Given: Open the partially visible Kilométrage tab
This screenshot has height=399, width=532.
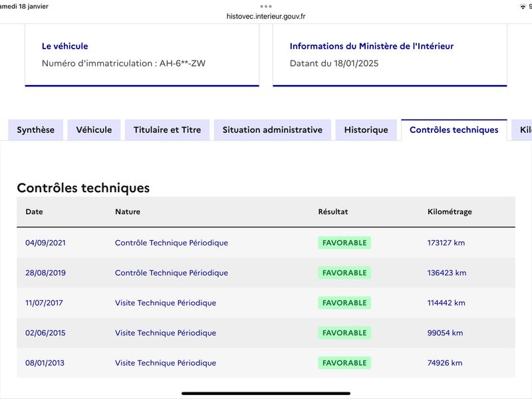Looking at the screenshot, I should (522, 130).
